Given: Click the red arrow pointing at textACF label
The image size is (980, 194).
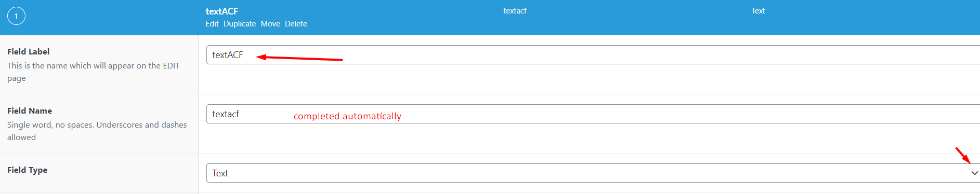Looking at the screenshot, I should [x=299, y=58].
